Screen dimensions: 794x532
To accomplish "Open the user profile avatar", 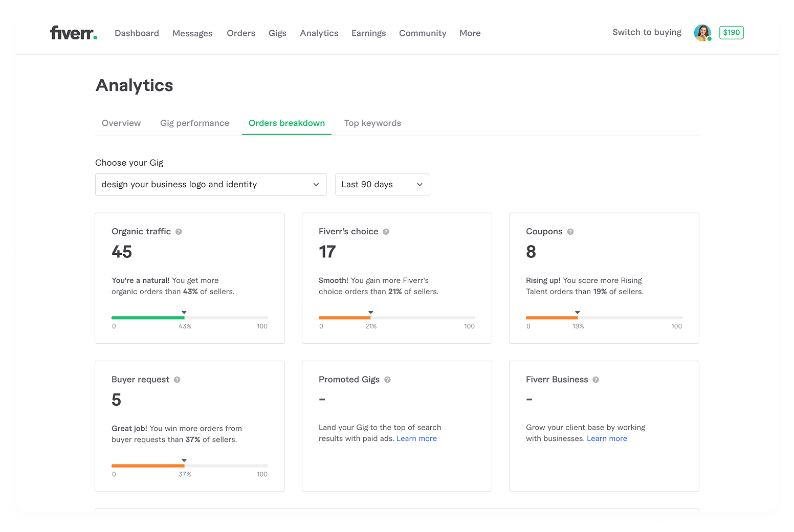I will (x=702, y=33).
